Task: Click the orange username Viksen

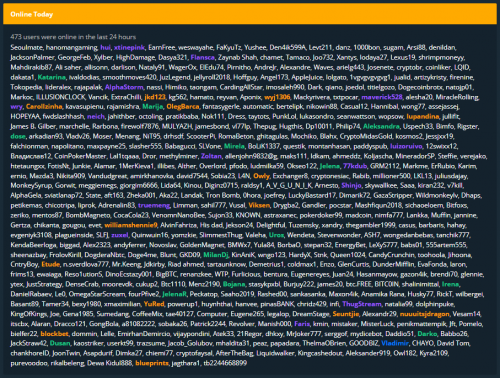Action: coord(259,205)
